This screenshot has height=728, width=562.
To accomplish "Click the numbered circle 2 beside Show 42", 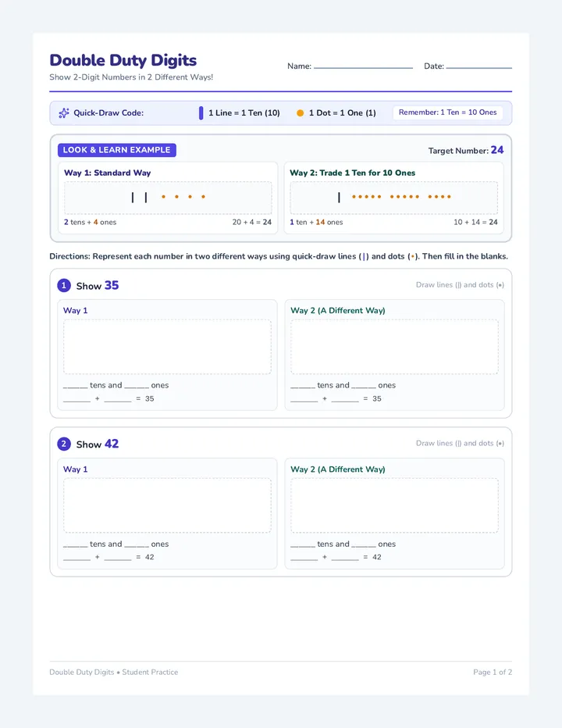I will (x=64, y=444).
